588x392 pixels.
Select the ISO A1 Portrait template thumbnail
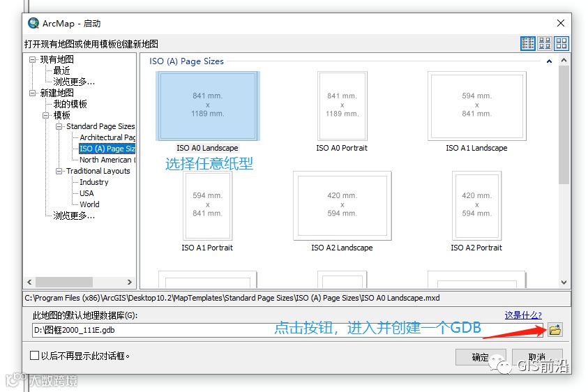point(207,206)
